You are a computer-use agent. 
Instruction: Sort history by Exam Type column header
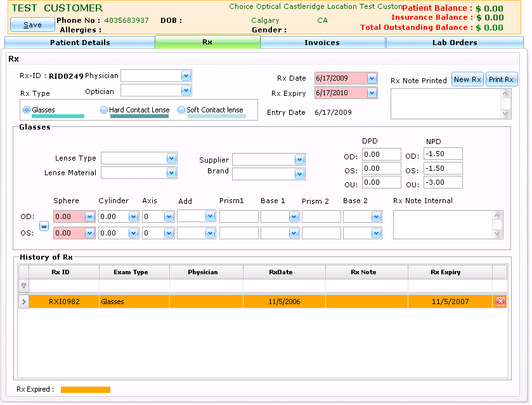coord(134,272)
